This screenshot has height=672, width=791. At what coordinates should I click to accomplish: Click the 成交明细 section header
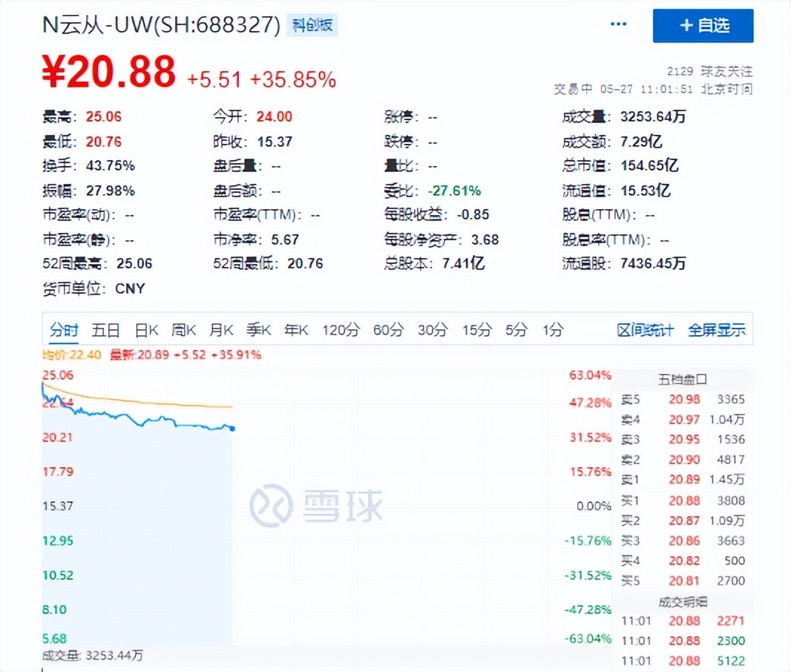683,602
